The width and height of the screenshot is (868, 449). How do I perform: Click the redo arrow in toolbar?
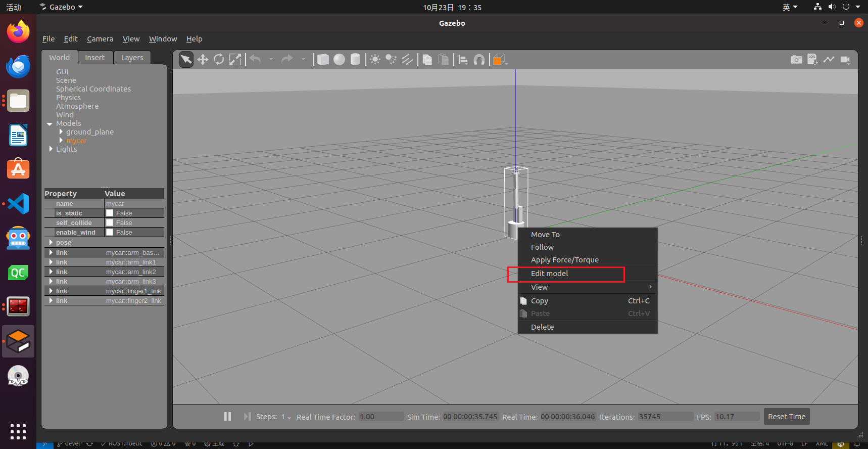287,60
